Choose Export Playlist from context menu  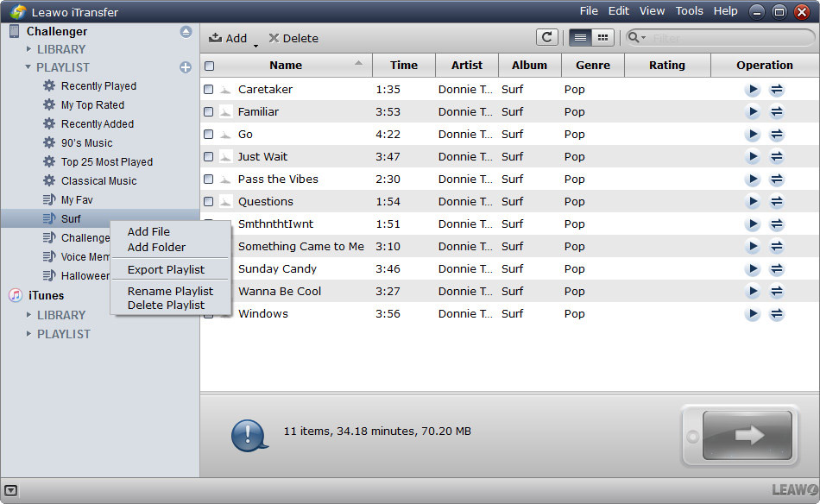point(166,269)
